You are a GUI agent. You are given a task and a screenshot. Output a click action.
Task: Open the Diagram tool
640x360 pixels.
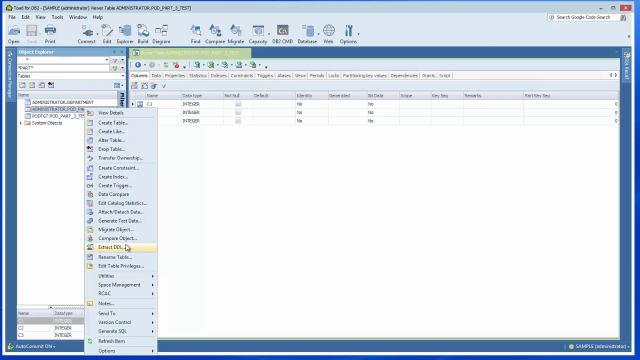coord(161,34)
